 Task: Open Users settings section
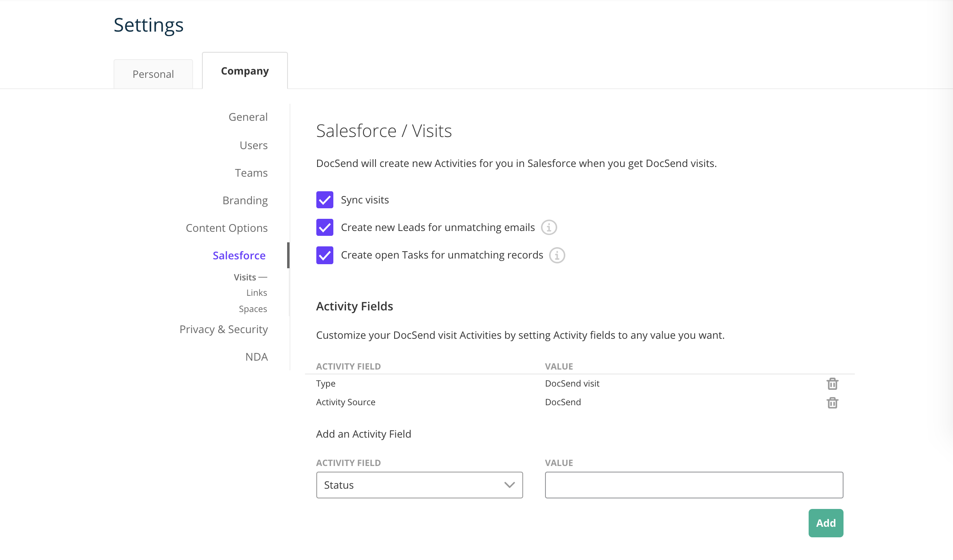[254, 145]
